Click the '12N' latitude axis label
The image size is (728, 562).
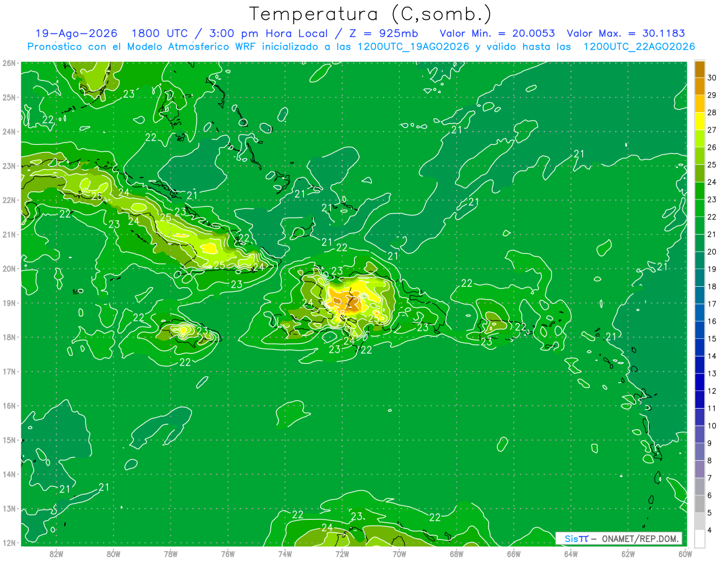click(10, 543)
